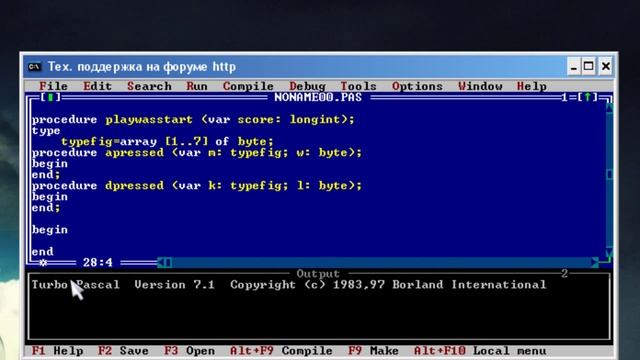Viewport: 640px width, 360px height.
Task: Click the 'playwasstart' procedure name
Action: point(149,119)
